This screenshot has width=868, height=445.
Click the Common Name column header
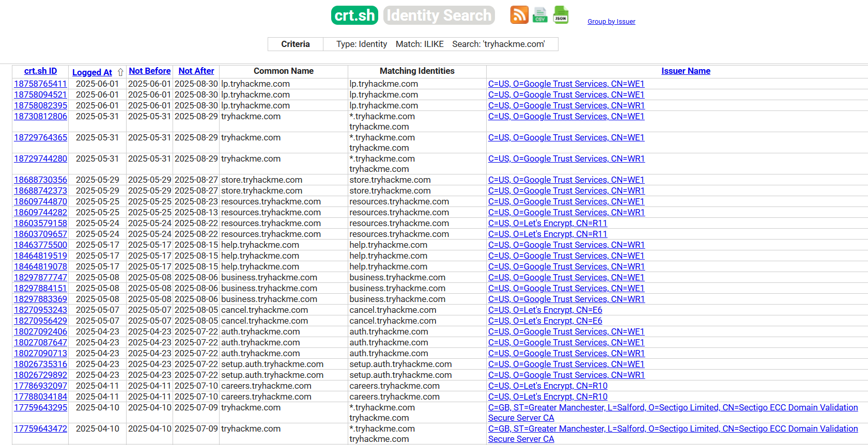(284, 71)
